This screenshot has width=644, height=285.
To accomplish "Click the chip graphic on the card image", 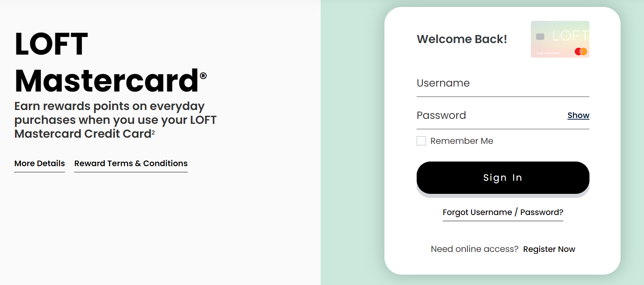I will coord(540,37).
